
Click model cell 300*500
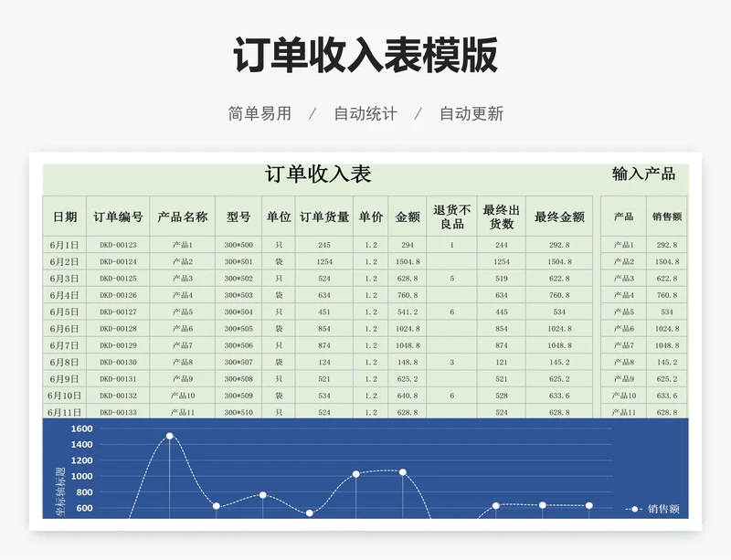(238, 245)
